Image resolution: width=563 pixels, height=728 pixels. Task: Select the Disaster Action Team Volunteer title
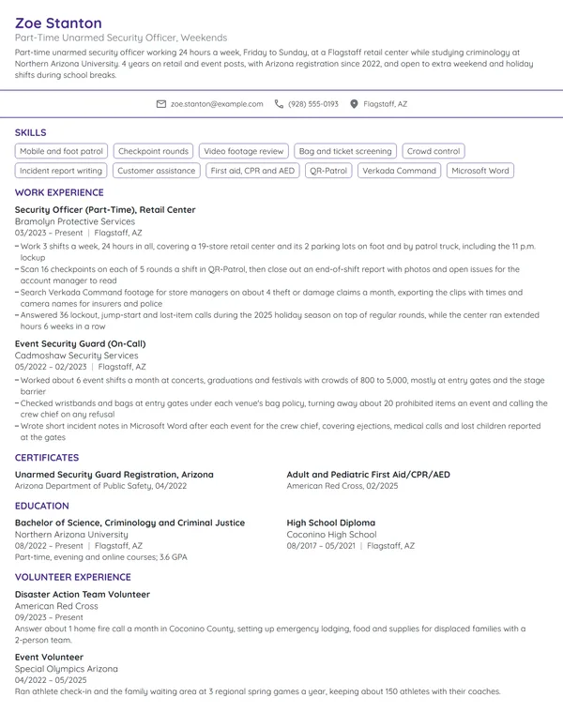[x=83, y=594]
